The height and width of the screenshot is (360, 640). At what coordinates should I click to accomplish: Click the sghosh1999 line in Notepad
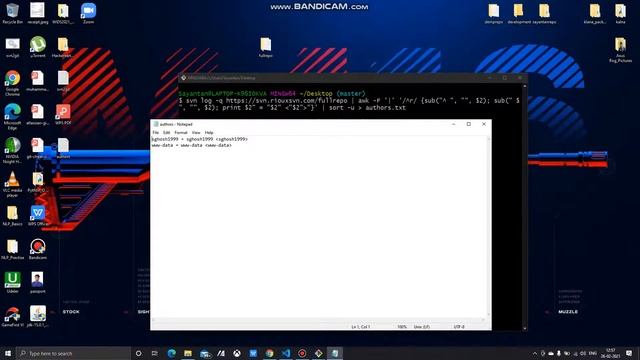[x=200, y=139]
